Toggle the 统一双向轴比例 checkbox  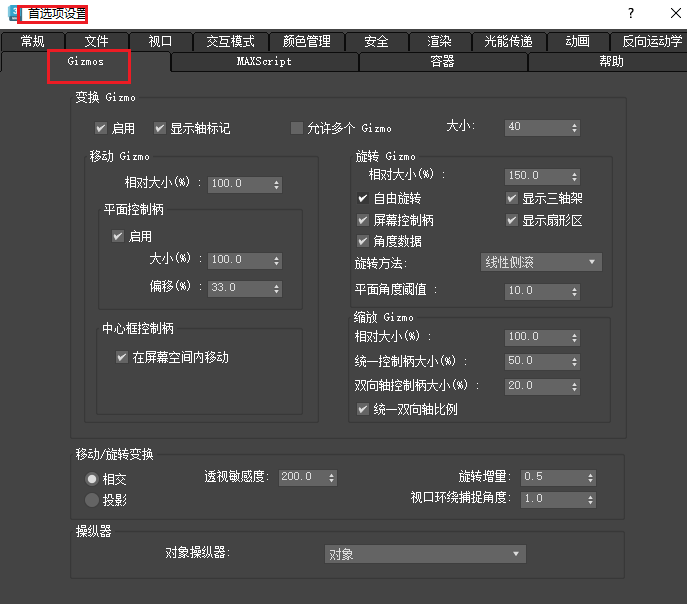coord(363,410)
